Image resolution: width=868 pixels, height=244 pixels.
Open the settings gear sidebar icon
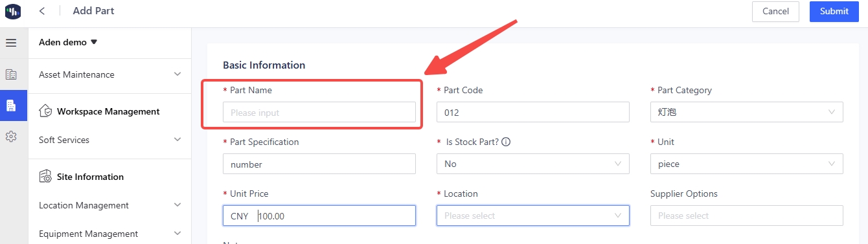coord(11,137)
